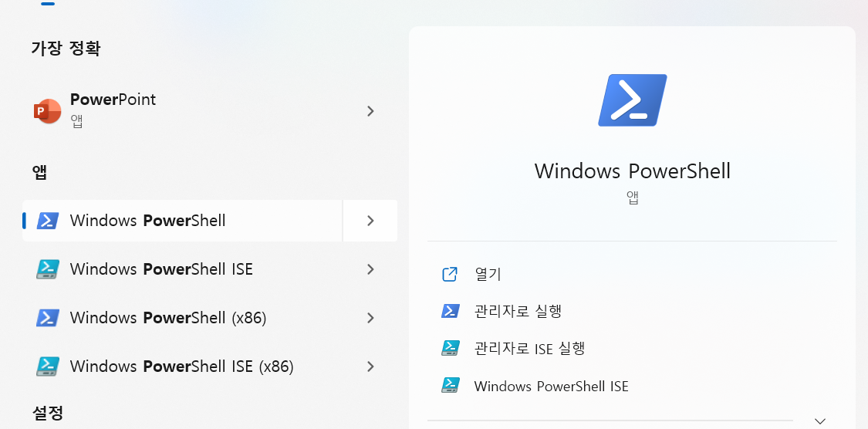Click the Windows PowerShell result icon
This screenshot has height=429, width=868.
pyautogui.click(x=48, y=221)
